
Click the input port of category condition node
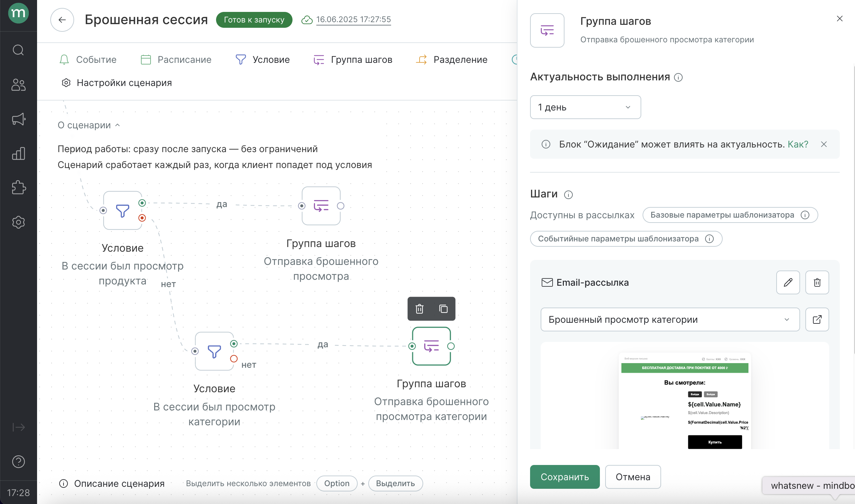pyautogui.click(x=195, y=351)
